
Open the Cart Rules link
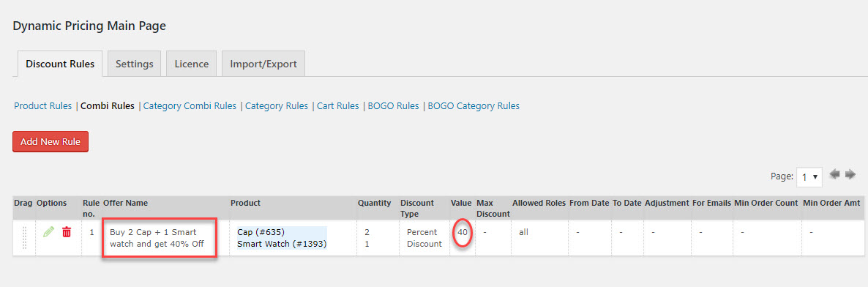point(337,106)
